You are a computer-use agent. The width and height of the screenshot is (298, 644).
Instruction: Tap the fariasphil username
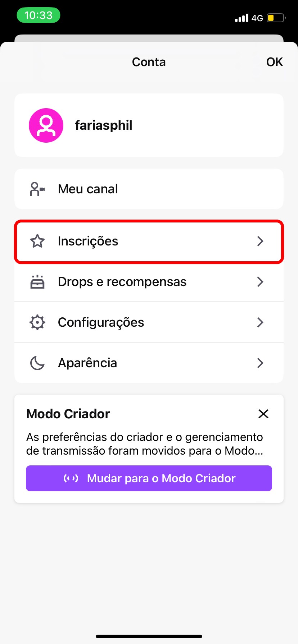(x=104, y=125)
